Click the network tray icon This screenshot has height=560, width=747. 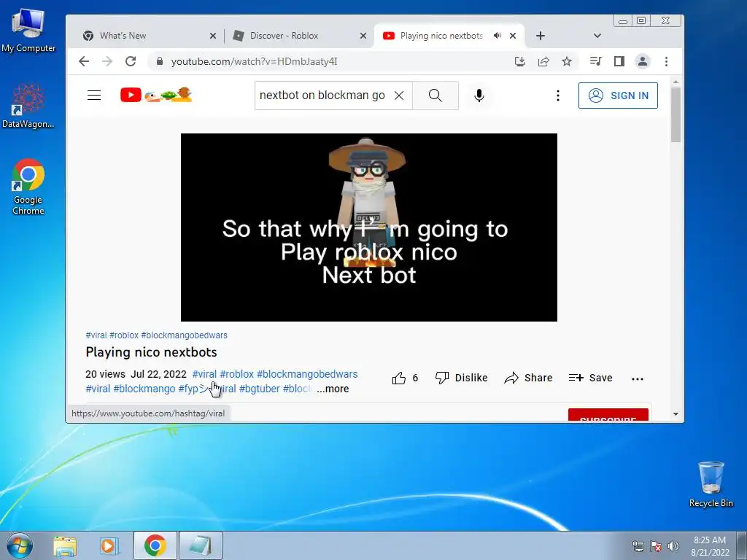(638, 546)
